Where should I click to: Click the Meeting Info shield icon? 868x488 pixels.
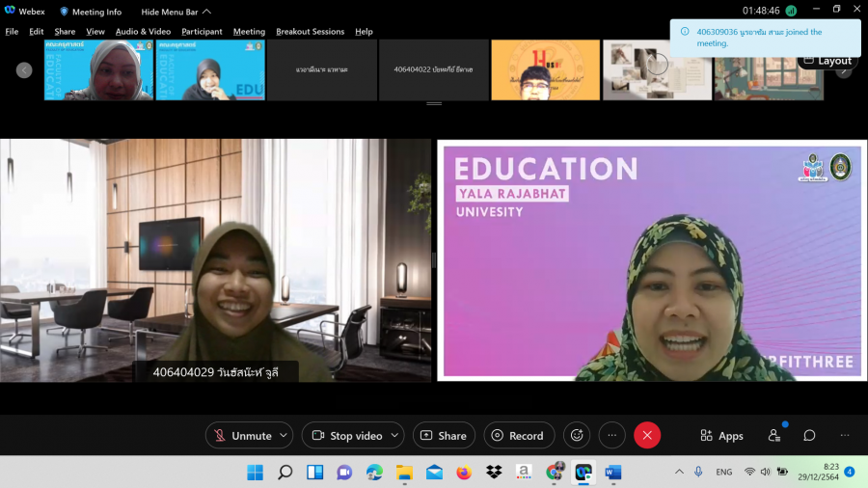[x=65, y=12]
